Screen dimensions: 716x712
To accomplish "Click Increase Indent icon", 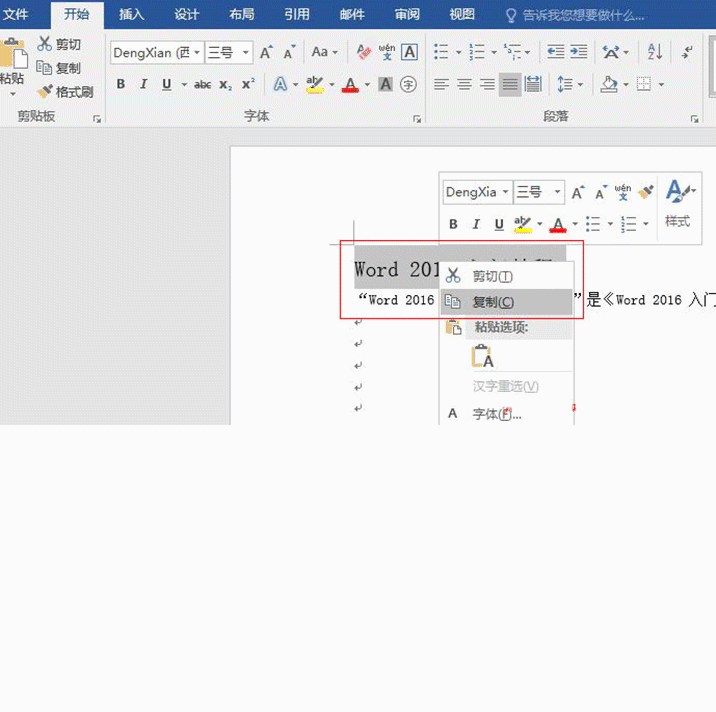I will pos(579,52).
